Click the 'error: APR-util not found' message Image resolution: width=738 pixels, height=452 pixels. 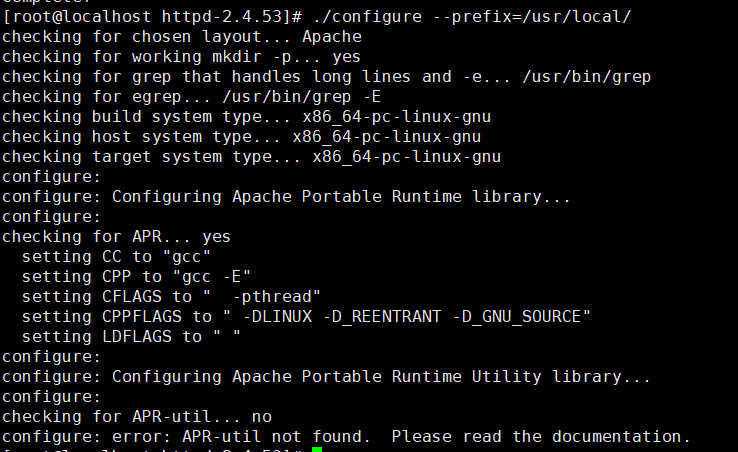tap(346, 437)
